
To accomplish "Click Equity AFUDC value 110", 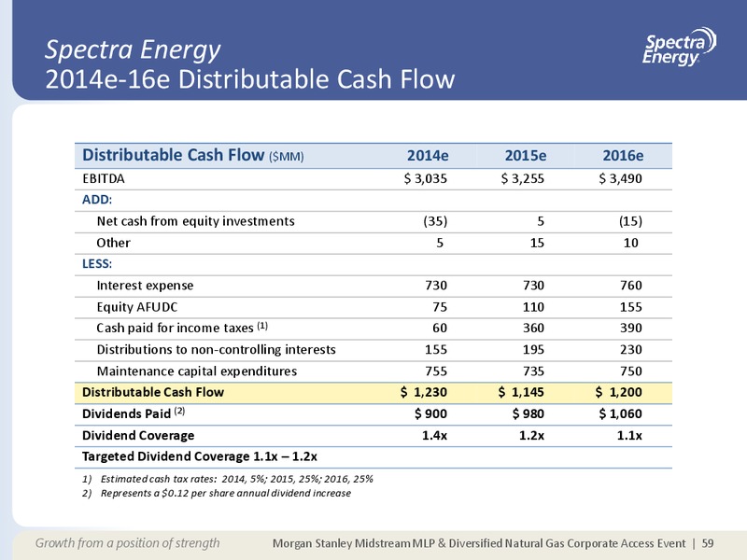I will [533, 307].
